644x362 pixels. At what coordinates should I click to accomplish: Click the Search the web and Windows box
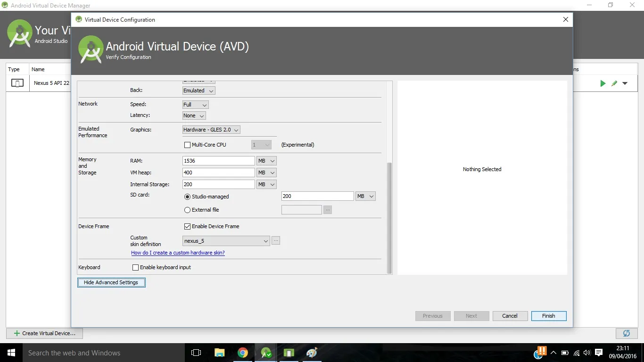(103, 353)
